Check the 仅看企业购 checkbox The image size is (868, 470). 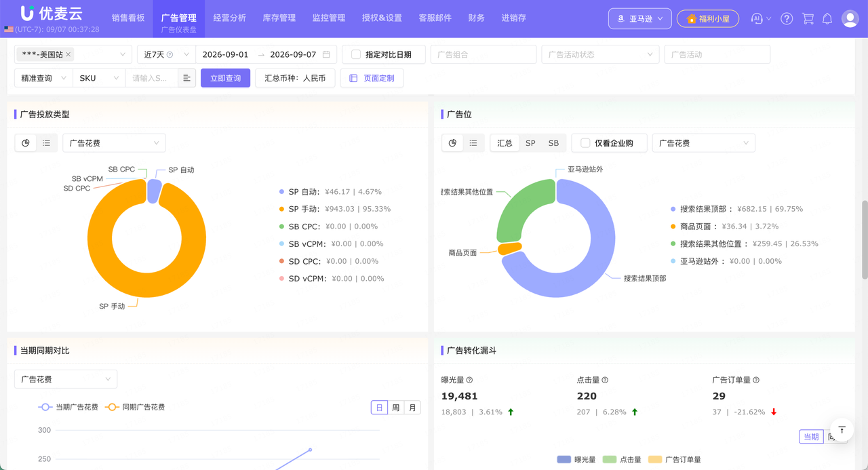pos(585,143)
